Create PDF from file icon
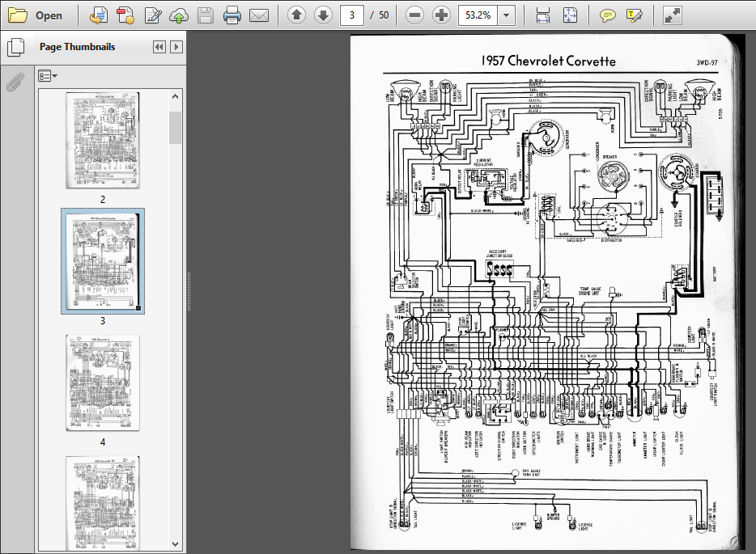Viewport: 756px width, 554px height. pyautogui.click(x=125, y=15)
